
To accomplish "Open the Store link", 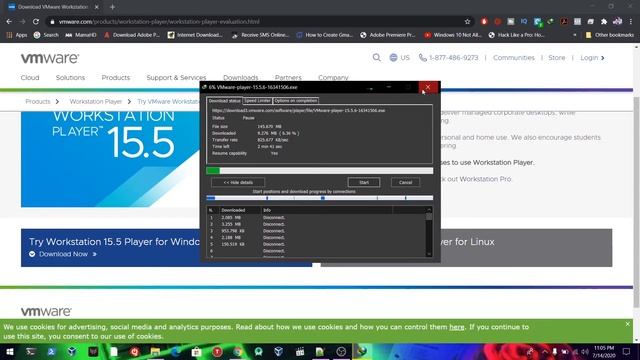I will [556, 58].
